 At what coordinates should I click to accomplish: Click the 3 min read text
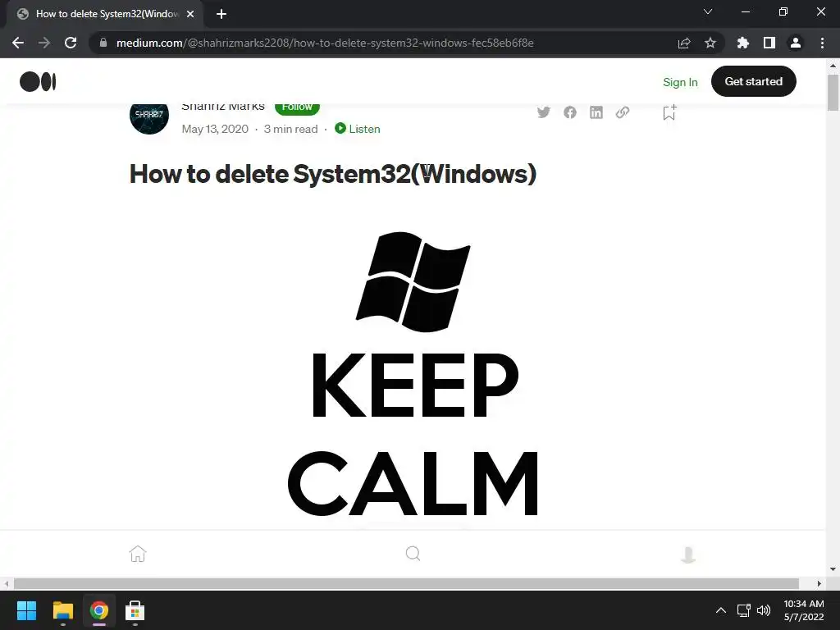click(x=290, y=129)
